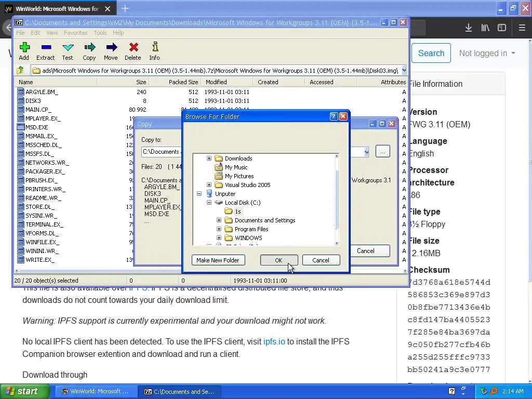Click the Move toolbar icon
Screen dimensions: 532x399
point(111,51)
